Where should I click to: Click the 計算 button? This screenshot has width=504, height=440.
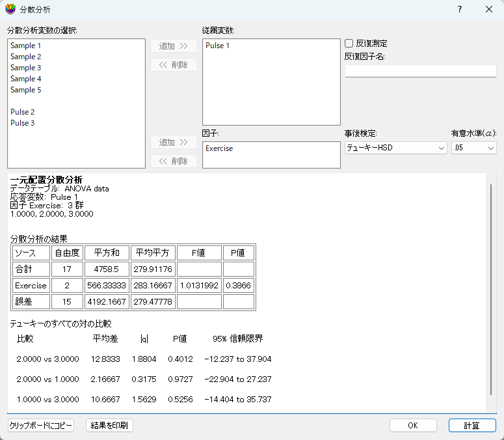(x=472, y=426)
